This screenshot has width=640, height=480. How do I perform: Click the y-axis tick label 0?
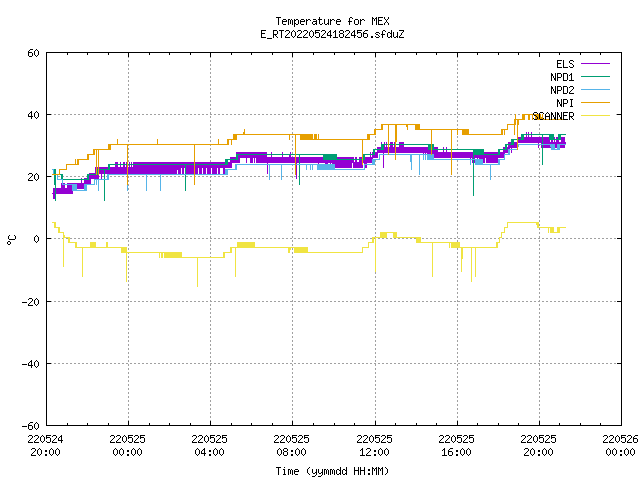pyautogui.click(x=37, y=239)
